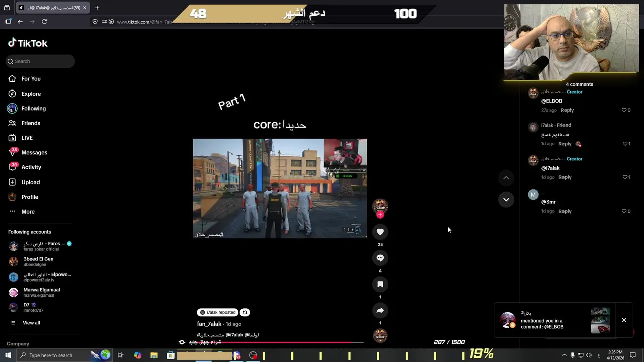Show hidden system tray icons
Image resolution: width=644 pixels, height=362 pixels.
pyautogui.click(x=564, y=355)
